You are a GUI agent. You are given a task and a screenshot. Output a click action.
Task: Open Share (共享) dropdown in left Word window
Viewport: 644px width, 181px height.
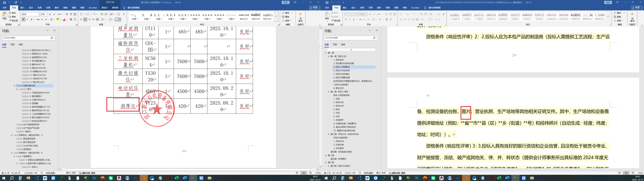coord(315,8)
